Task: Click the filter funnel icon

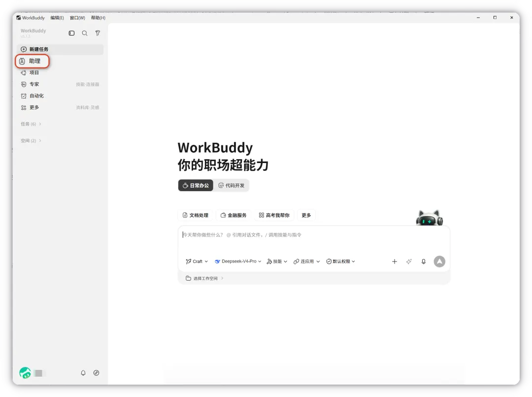Action: pyautogui.click(x=98, y=33)
